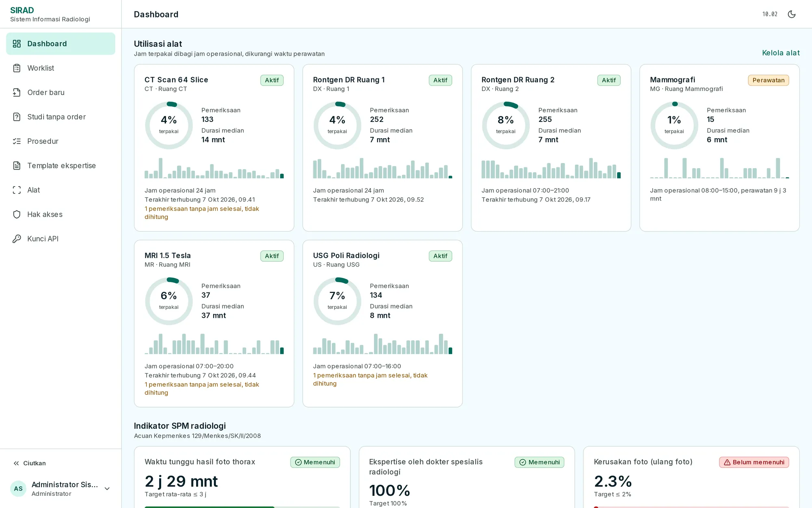The width and height of the screenshot is (812, 508).
Task: Open Prosedur checklist icon
Action: point(17,141)
